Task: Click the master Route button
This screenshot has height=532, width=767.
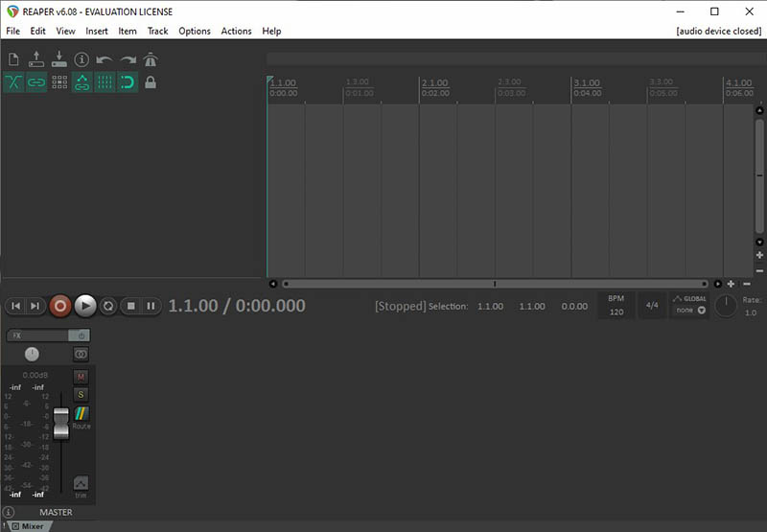Action: click(81, 416)
